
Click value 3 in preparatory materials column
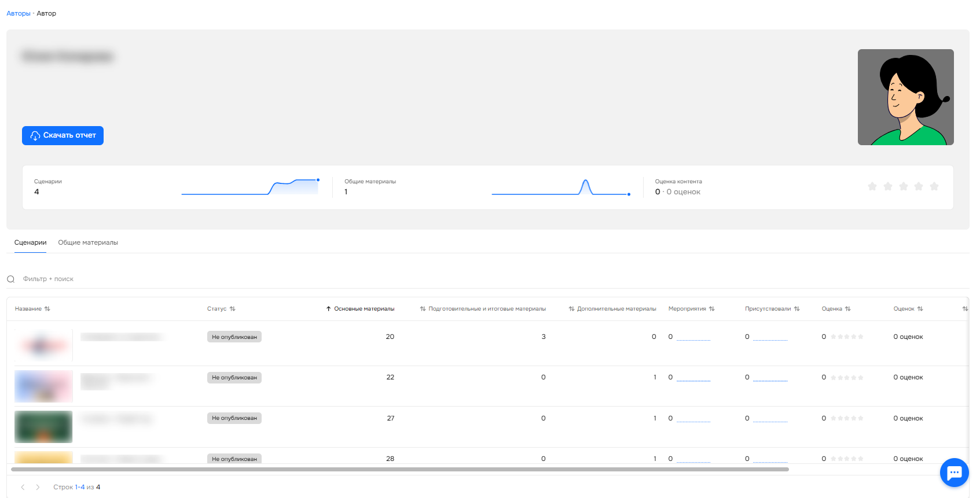(544, 337)
